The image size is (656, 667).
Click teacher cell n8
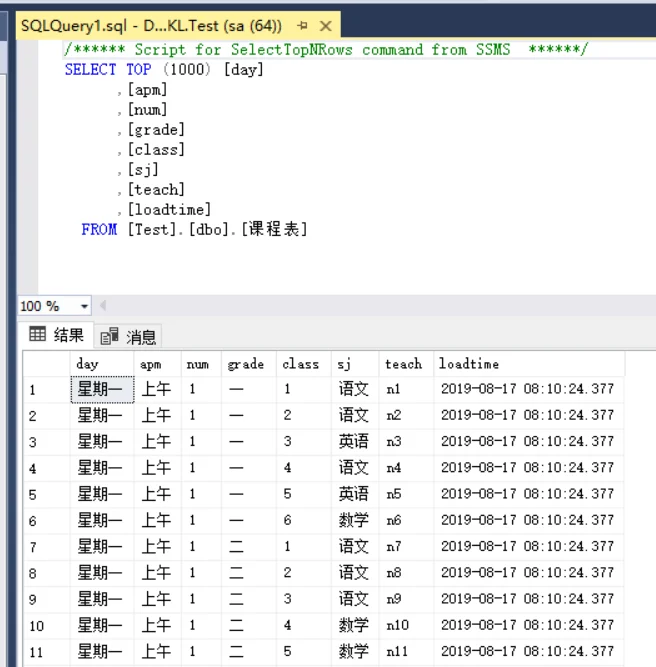point(406,573)
